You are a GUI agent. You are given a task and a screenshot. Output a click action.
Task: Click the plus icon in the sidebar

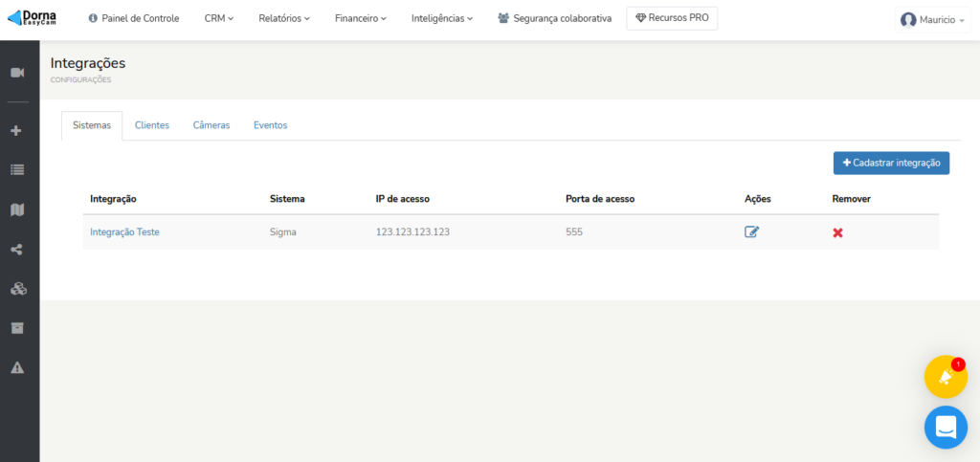click(17, 131)
